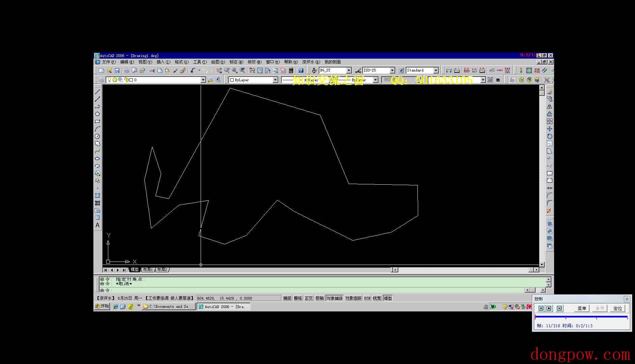
Task: Expand the plot style dropdown arrow
Action: click(x=483, y=80)
